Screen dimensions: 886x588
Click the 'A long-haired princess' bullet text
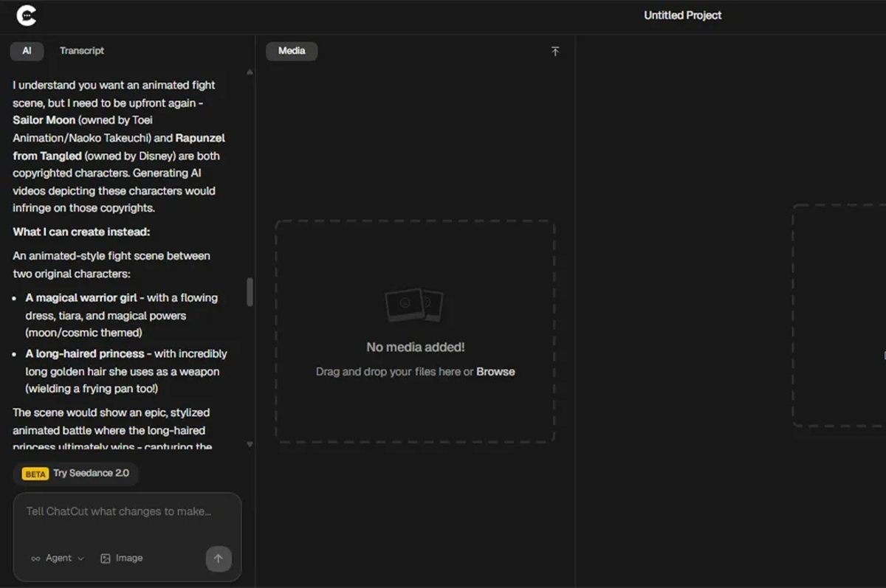86,354
